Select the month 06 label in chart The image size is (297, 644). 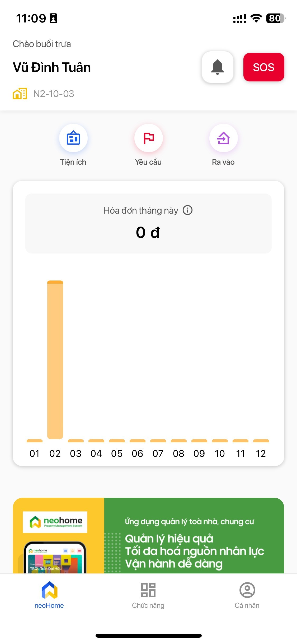click(137, 454)
